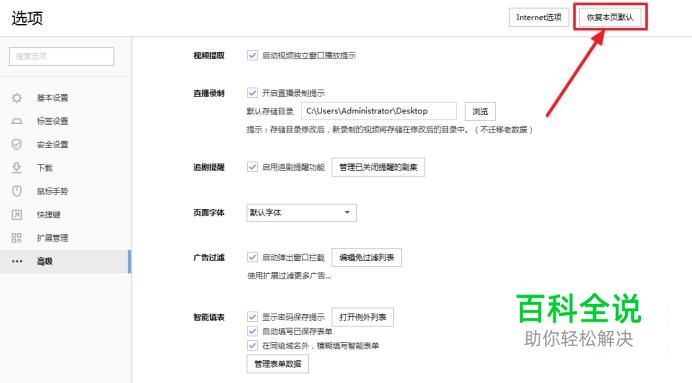Open 鼠标手势 via its mouse icon
Viewport: 692px width, 383px height.
17,191
